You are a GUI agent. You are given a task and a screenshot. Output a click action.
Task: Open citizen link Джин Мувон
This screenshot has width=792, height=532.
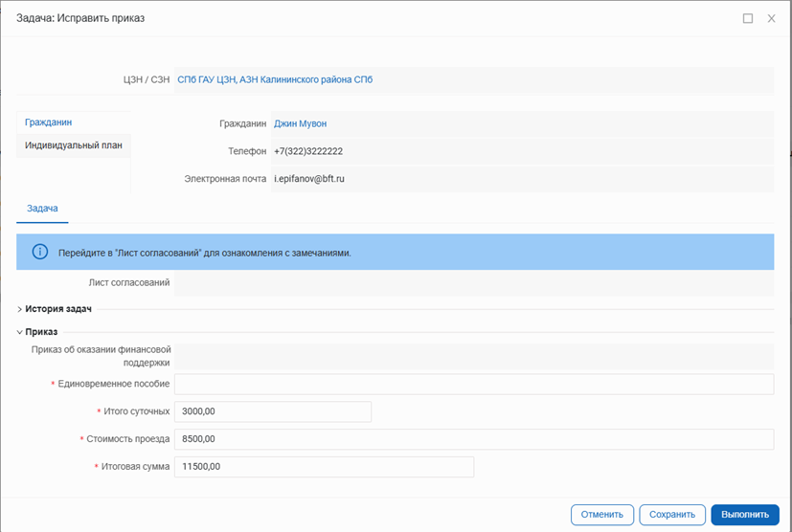pyautogui.click(x=300, y=123)
